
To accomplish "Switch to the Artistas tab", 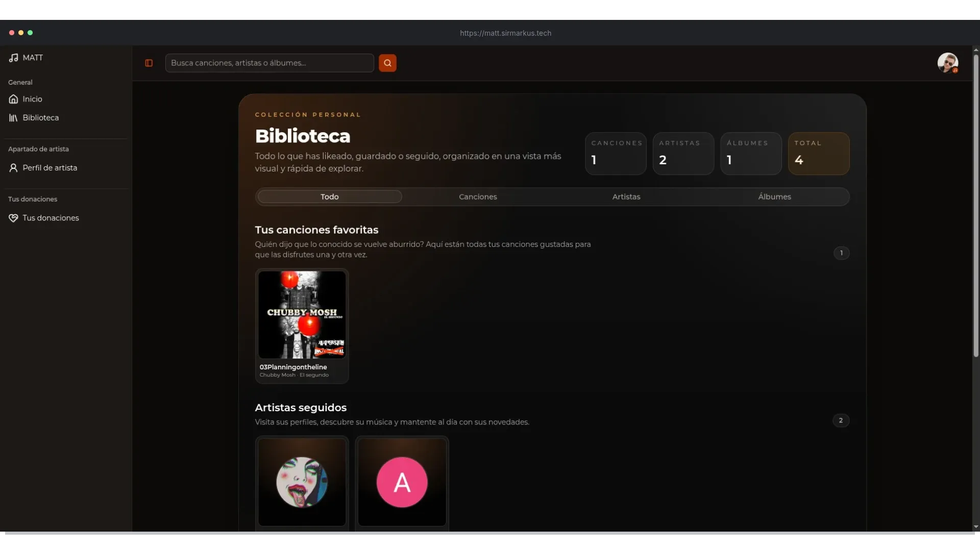I will (626, 196).
